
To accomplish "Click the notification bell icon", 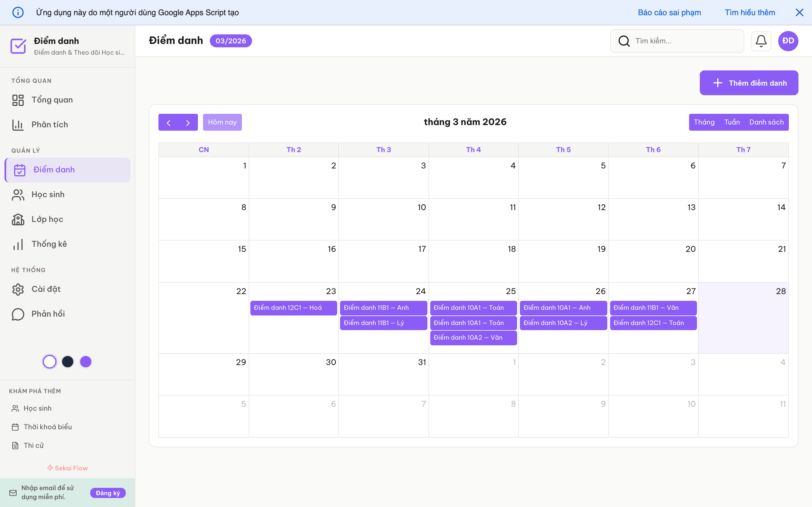I will [x=761, y=41].
